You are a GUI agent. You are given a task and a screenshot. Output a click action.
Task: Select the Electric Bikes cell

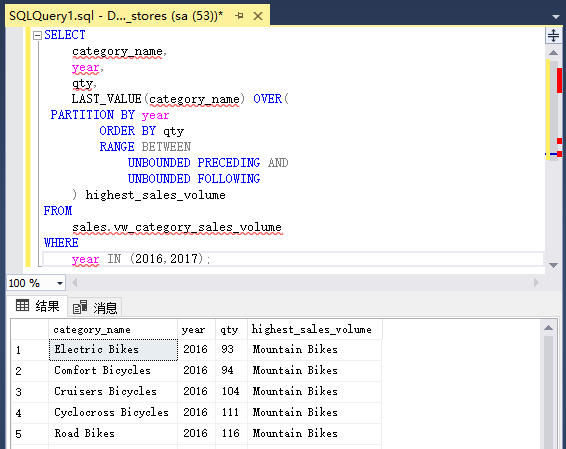pos(113,350)
